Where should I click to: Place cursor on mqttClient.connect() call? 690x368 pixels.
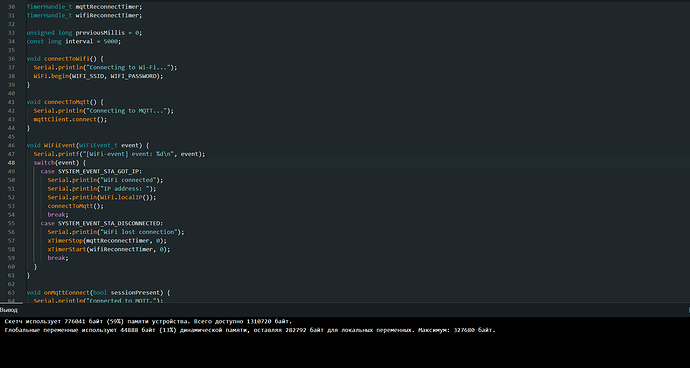point(70,119)
